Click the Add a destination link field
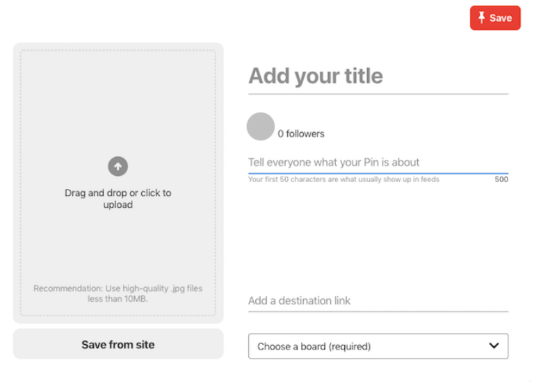 point(378,301)
